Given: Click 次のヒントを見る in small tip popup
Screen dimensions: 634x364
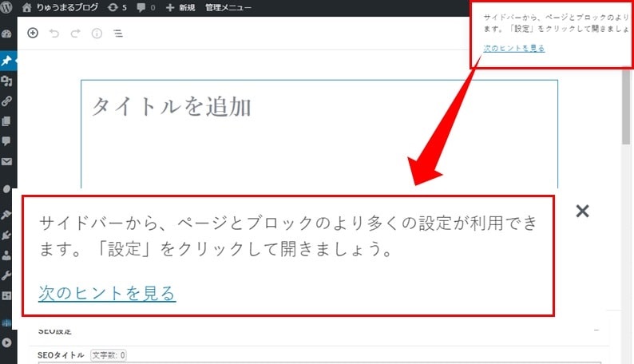Looking at the screenshot, I should click(x=514, y=48).
